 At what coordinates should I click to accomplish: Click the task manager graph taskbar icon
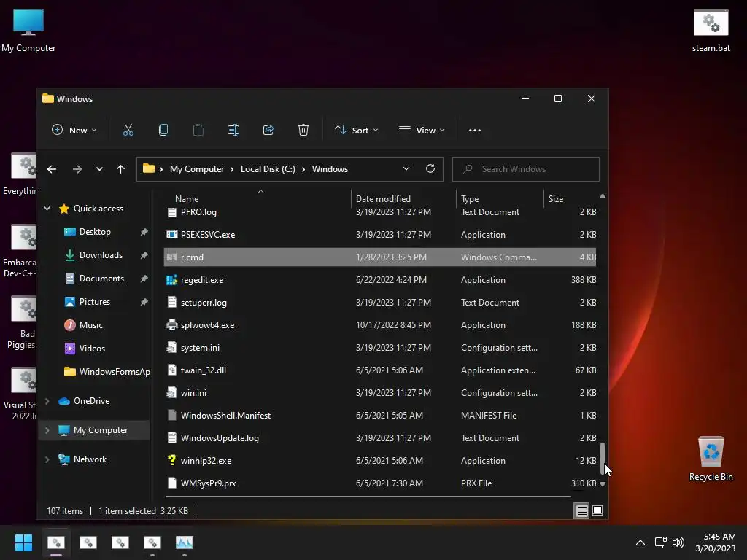point(185,542)
